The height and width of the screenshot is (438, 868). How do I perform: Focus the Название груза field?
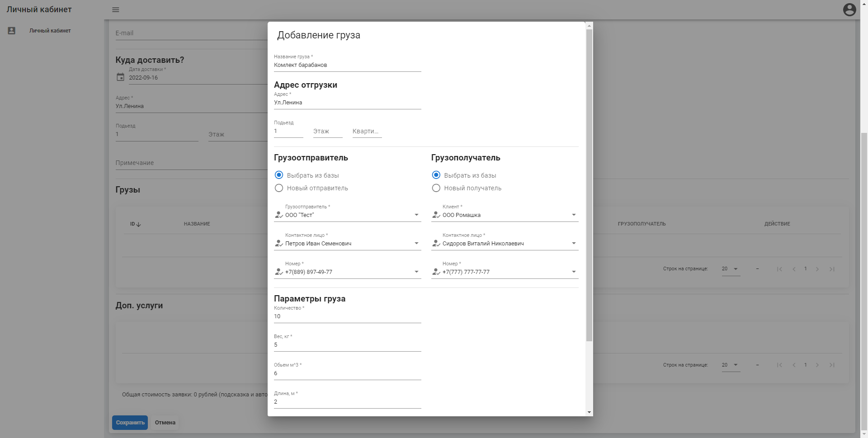[x=348, y=65]
